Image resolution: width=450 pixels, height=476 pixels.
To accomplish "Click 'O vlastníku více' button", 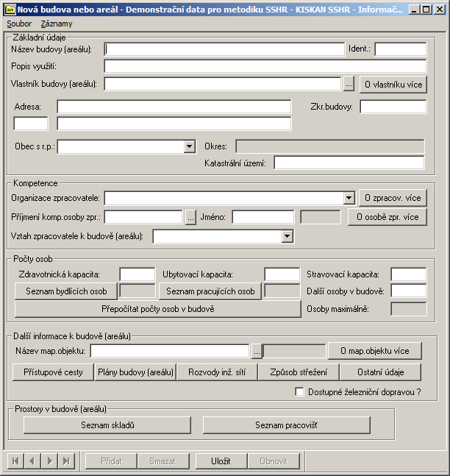I will click(393, 85).
